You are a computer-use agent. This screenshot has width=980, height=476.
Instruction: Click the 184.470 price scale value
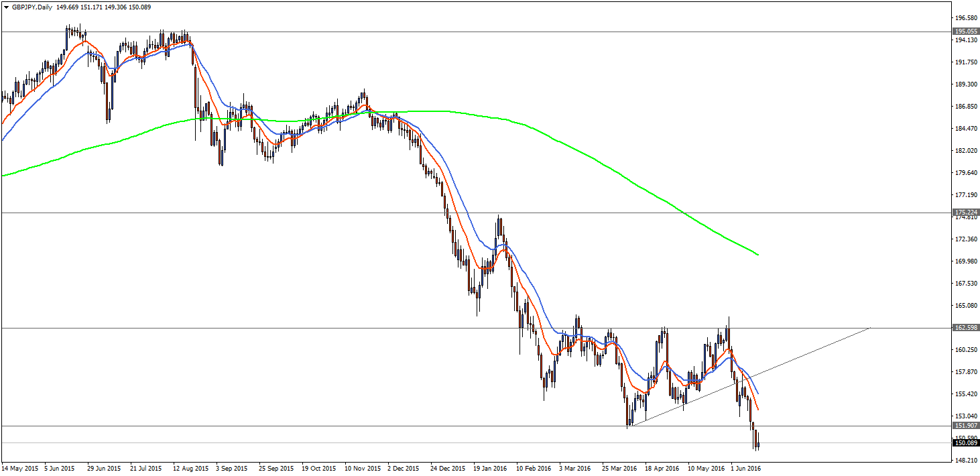click(966, 129)
